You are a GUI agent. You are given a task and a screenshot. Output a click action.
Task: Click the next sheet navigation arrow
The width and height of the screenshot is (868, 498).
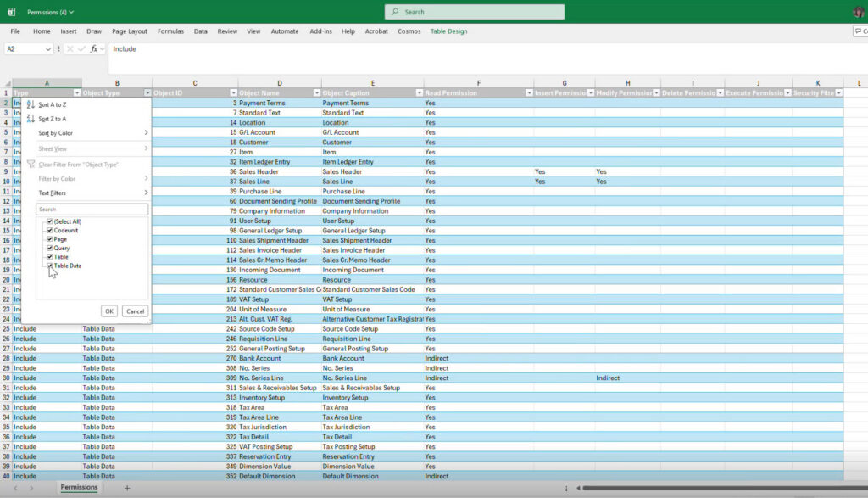tap(31, 488)
